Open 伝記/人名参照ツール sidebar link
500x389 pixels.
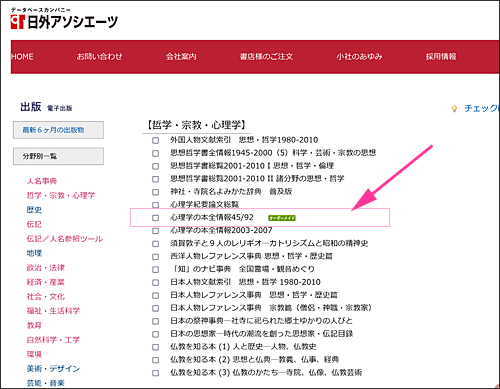coord(65,239)
